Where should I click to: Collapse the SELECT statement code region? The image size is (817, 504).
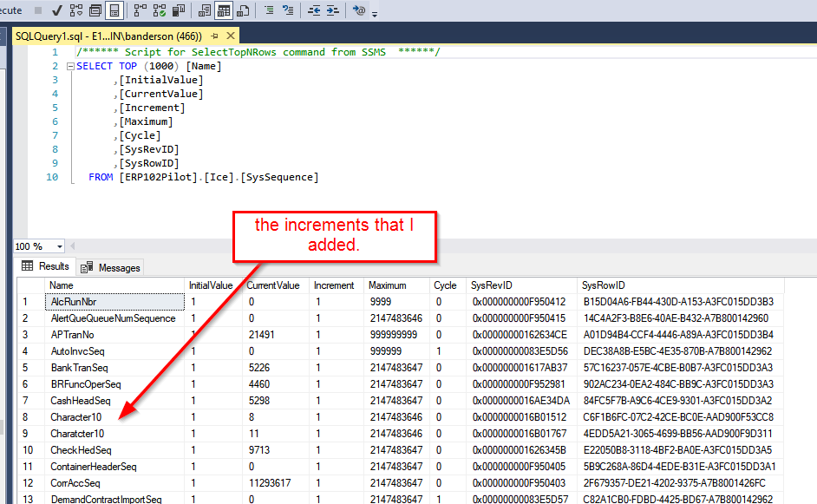pos(69,66)
